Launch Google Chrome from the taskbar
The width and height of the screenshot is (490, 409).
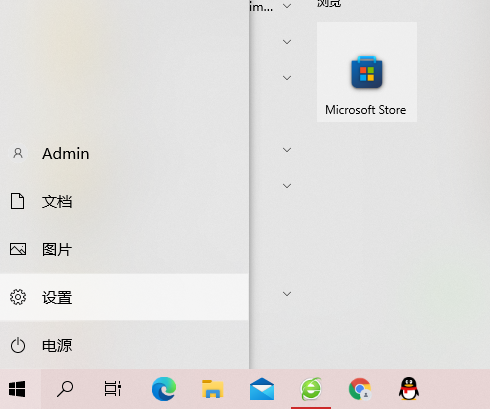(x=360, y=389)
